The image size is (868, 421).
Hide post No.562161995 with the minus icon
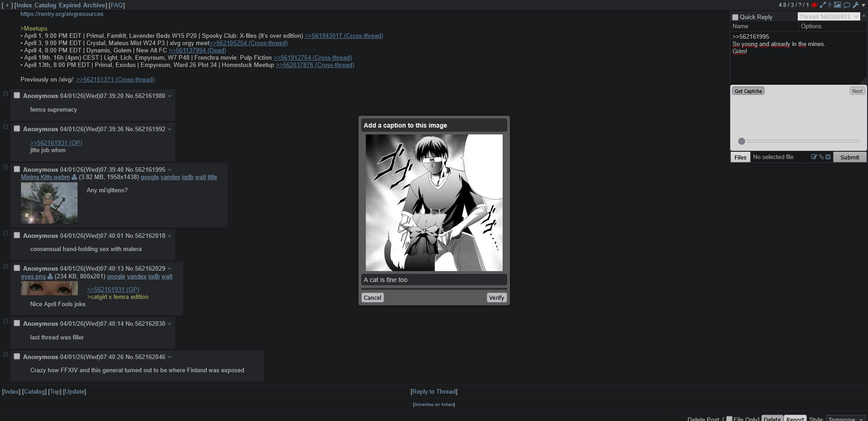coord(5,167)
